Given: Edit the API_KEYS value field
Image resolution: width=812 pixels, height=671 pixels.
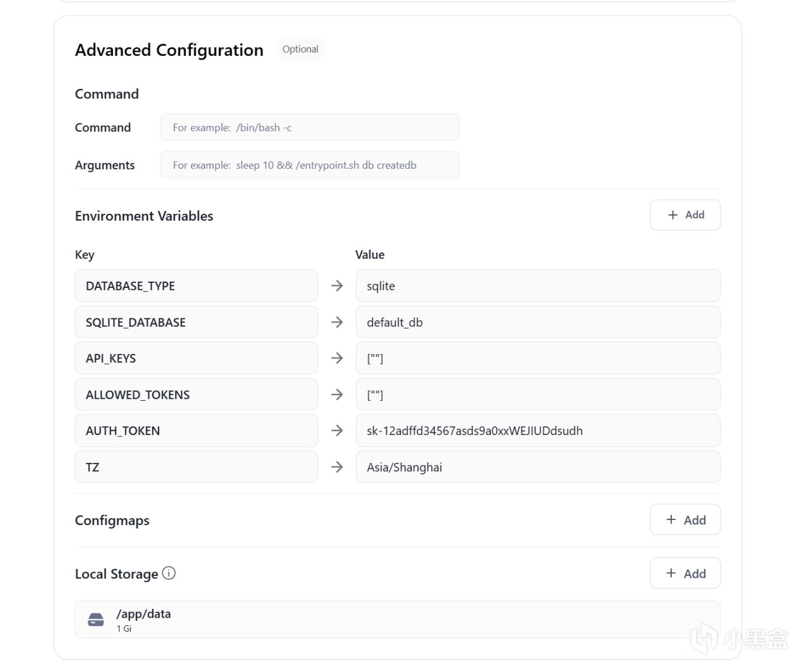Looking at the screenshot, I should [538, 358].
